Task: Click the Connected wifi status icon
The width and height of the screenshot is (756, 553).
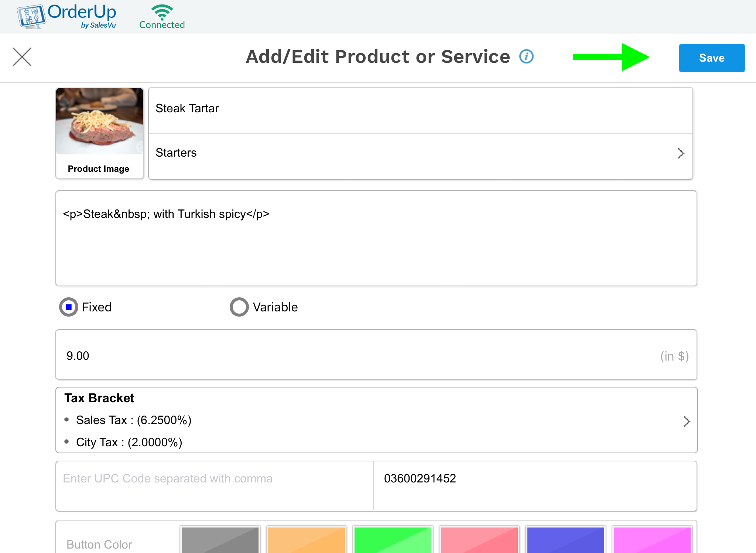Action: click(x=162, y=12)
